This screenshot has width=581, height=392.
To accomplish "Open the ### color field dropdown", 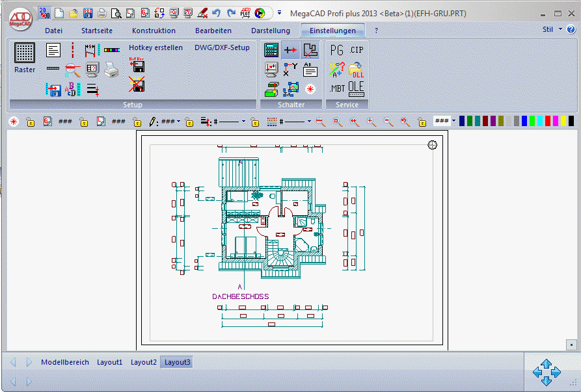I will [x=454, y=121].
